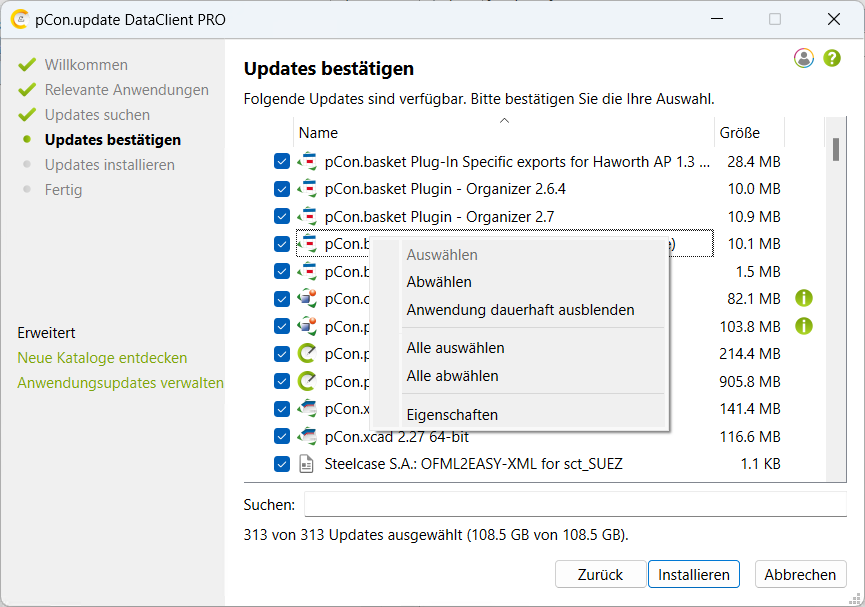This screenshot has width=865, height=607.
Task: Open Anwendungsupdates verwalten link
Action: tap(120, 383)
